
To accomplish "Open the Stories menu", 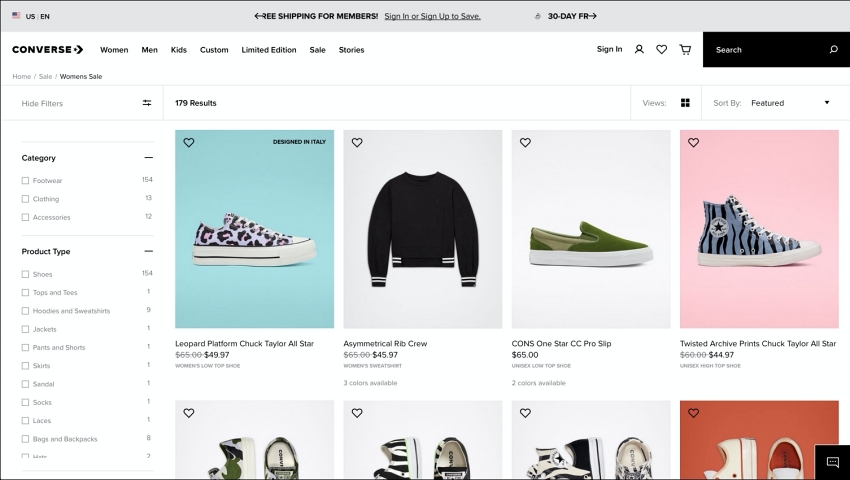I will [x=351, y=50].
